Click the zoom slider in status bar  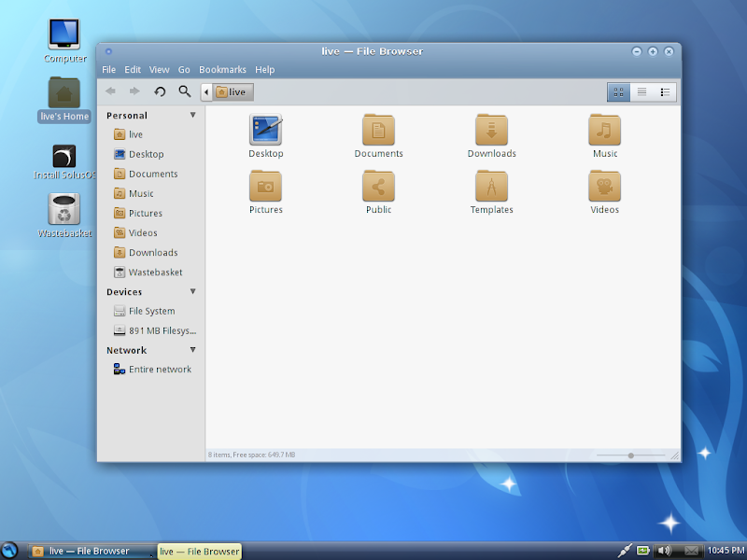pyautogui.click(x=631, y=455)
